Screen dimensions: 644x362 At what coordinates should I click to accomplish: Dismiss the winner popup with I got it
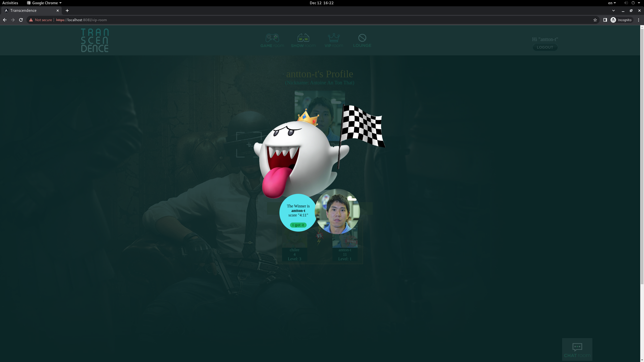pos(298,225)
